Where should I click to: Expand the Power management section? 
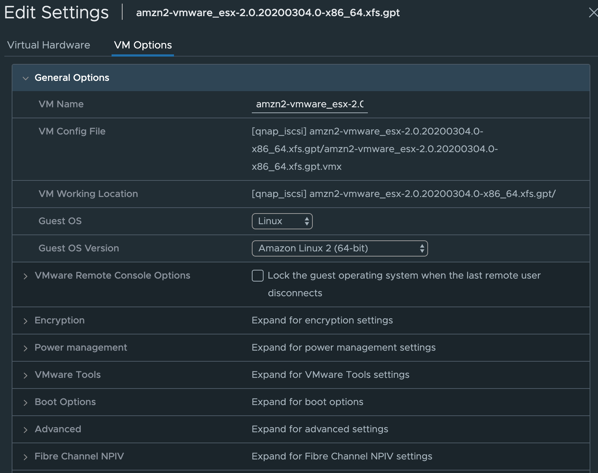click(x=26, y=348)
